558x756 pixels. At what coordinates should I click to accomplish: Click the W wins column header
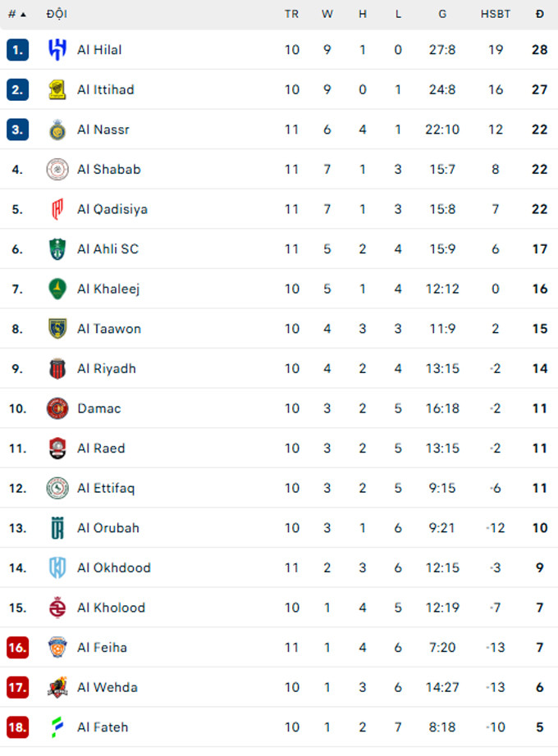point(327,14)
